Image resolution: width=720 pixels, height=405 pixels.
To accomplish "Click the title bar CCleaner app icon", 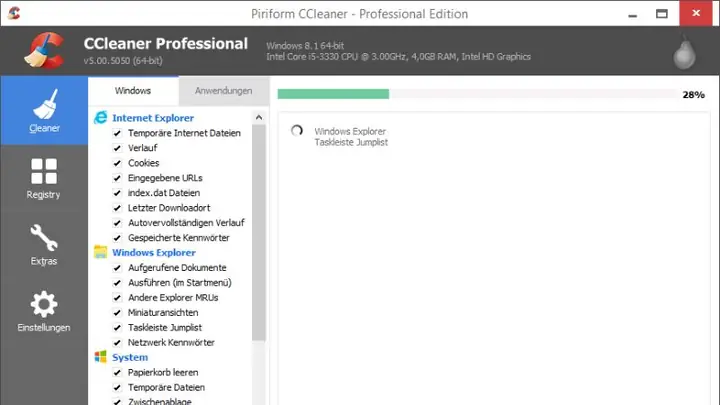I will [x=14, y=13].
